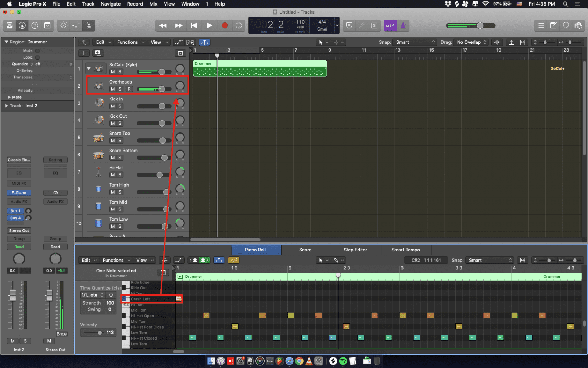Screen dimensions: 588x368
Task: Toggle Cycle mode button
Action: 239,25
